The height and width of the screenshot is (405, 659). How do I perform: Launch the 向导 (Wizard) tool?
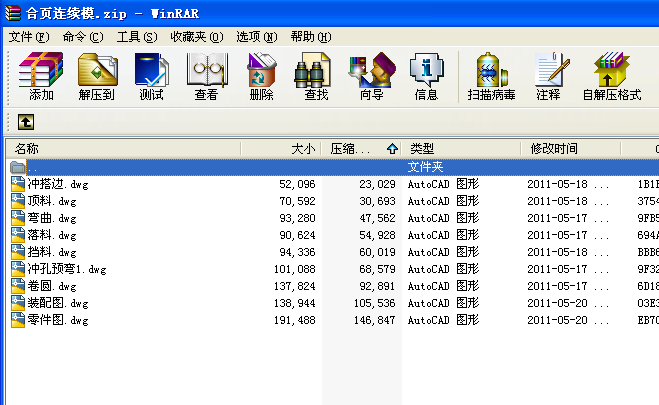pyautogui.click(x=372, y=76)
